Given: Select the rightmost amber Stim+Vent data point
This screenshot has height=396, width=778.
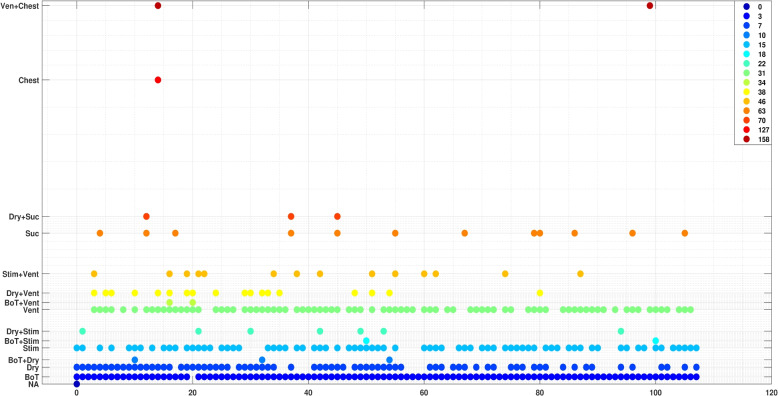Looking at the screenshot, I should point(580,273).
